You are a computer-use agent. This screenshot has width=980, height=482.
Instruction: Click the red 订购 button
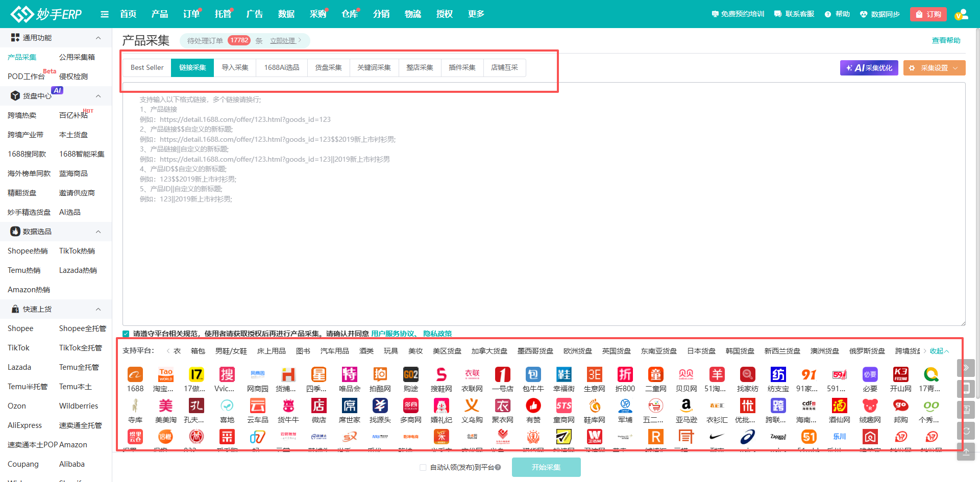[928, 14]
